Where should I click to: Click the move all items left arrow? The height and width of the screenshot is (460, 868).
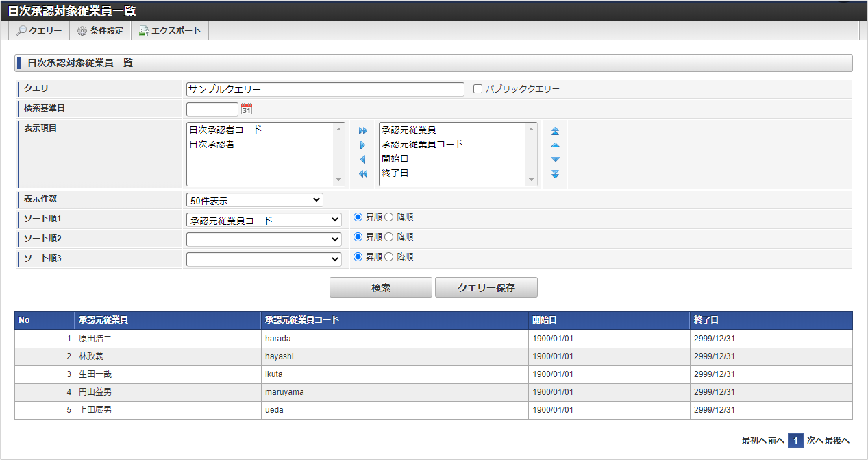pyautogui.click(x=363, y=174)
